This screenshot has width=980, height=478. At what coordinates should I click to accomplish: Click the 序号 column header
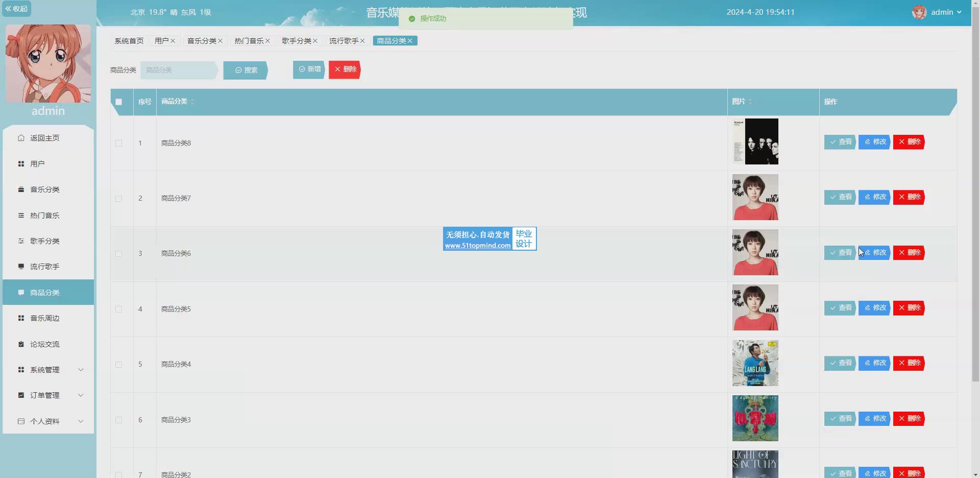145,102
